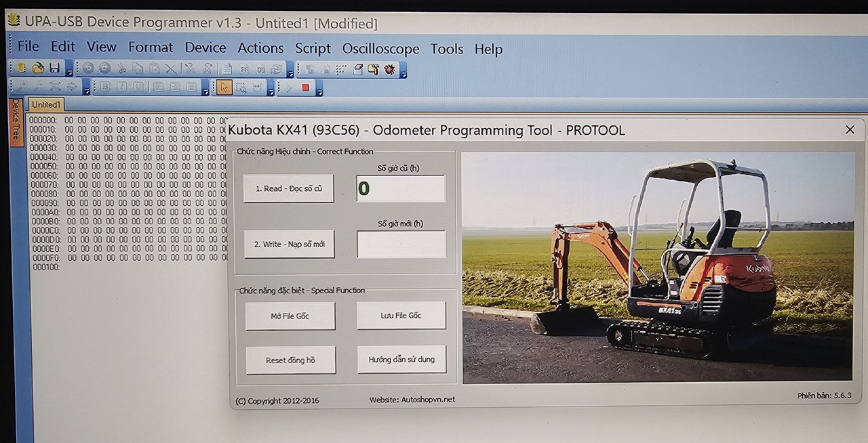Select the arrow pointer tool
The width and height of the screenshot is (868, 443).
[224, 87]
